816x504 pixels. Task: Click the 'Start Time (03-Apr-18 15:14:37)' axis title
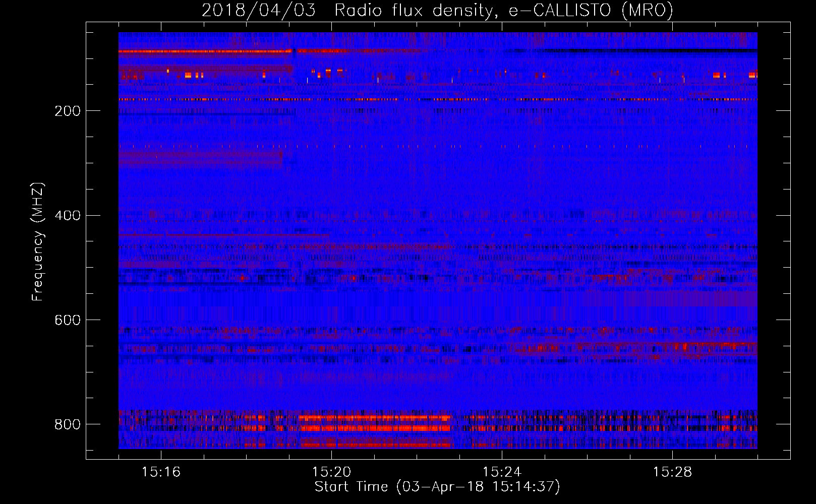(438, 487)
